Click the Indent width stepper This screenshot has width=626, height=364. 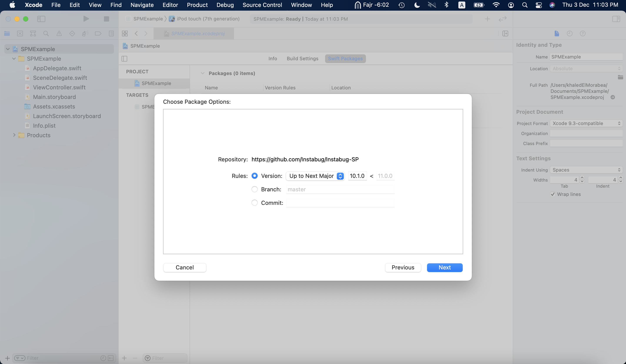tap(621, 180)
